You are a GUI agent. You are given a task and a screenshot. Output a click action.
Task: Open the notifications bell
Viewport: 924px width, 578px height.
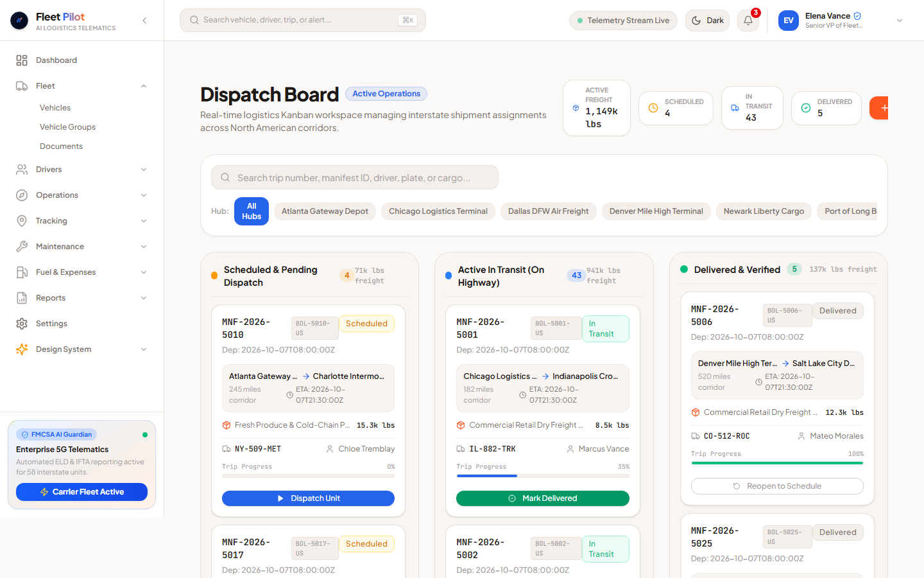pyautogui.click(x=748, y=21)
